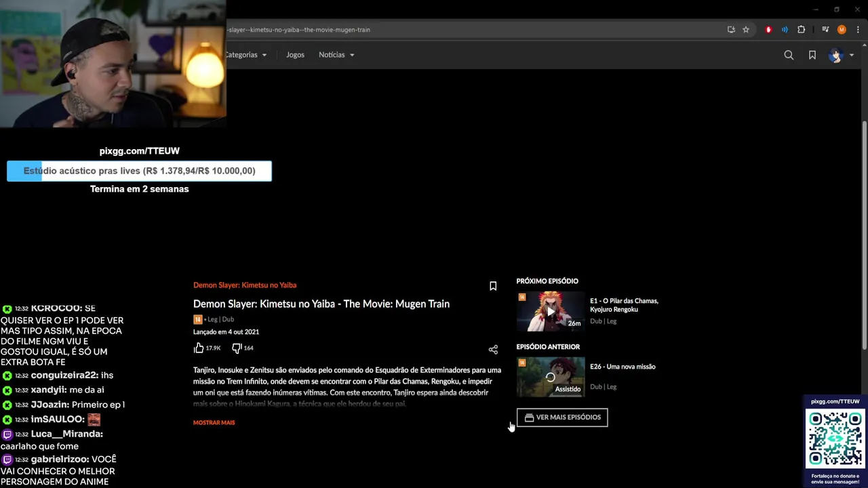Open the red ad blocker extension
This screenshot has height=488, width=868.
pyautogui.click(x=768, y=30)
